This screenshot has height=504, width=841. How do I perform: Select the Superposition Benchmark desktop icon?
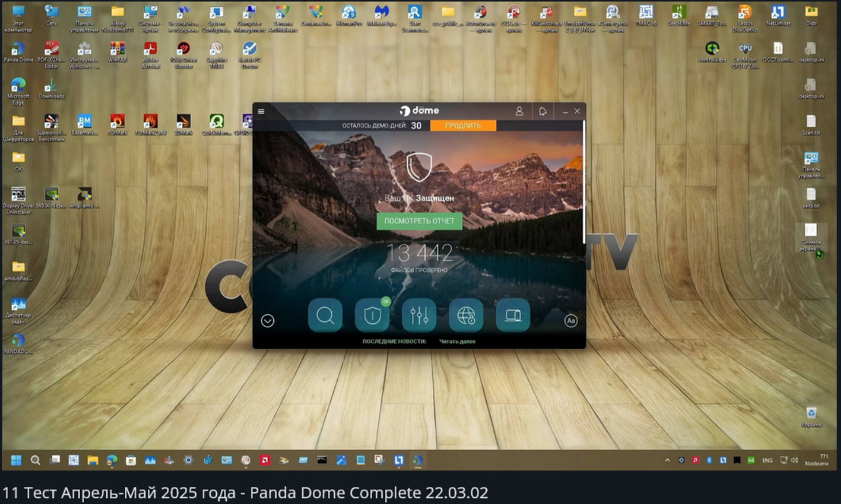coord(51,128)
